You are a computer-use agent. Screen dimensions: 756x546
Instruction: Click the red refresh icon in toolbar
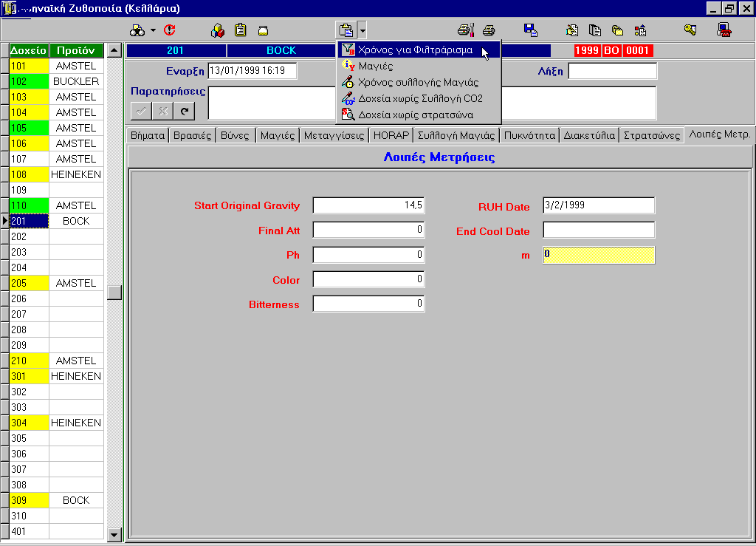(x=169, y=30)
